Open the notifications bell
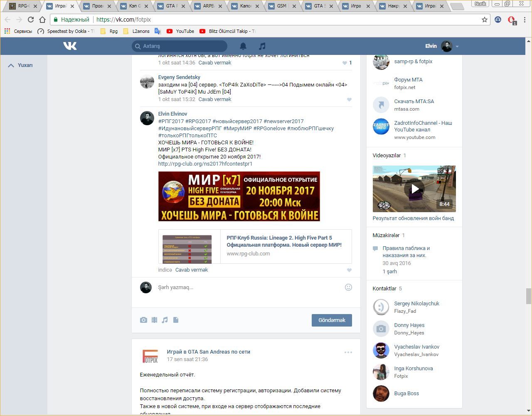 pyautogui.click(x=243, y=46)
